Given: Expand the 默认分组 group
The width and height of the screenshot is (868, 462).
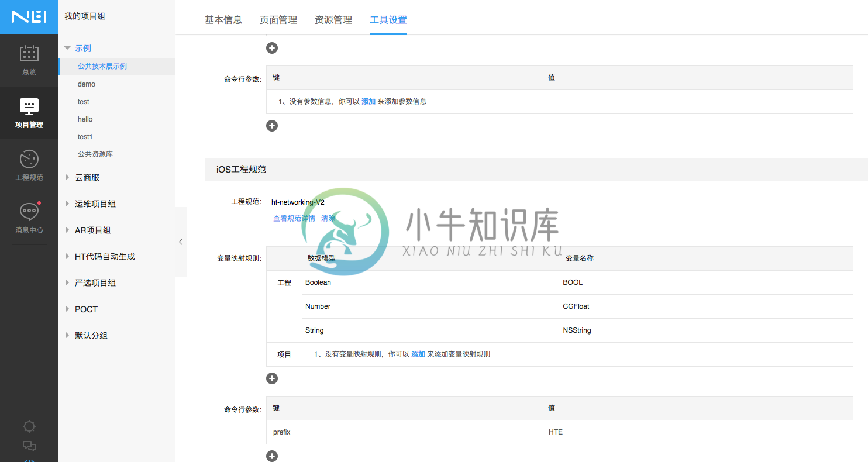Looking at the screenshot, I should pyautogui.click(x=67, y=336).
